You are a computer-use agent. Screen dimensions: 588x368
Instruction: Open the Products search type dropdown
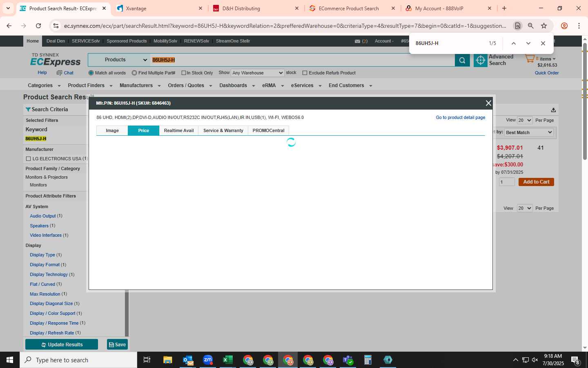click(119, 60)
